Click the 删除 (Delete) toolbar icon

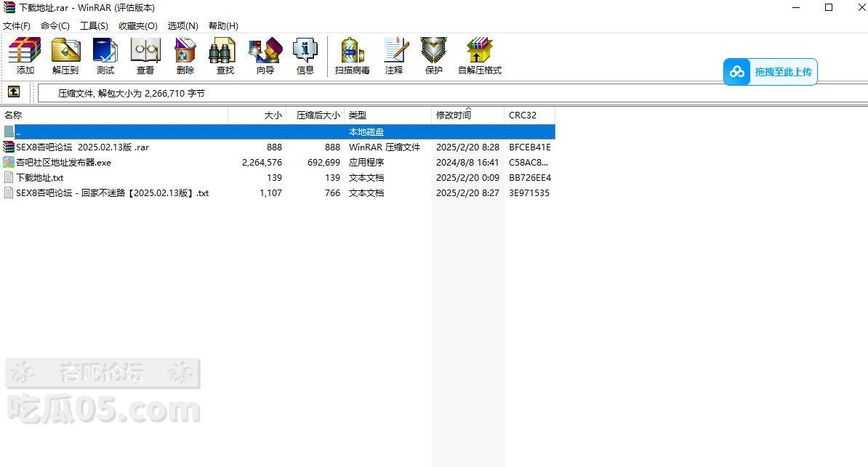[x=185, y=51]
